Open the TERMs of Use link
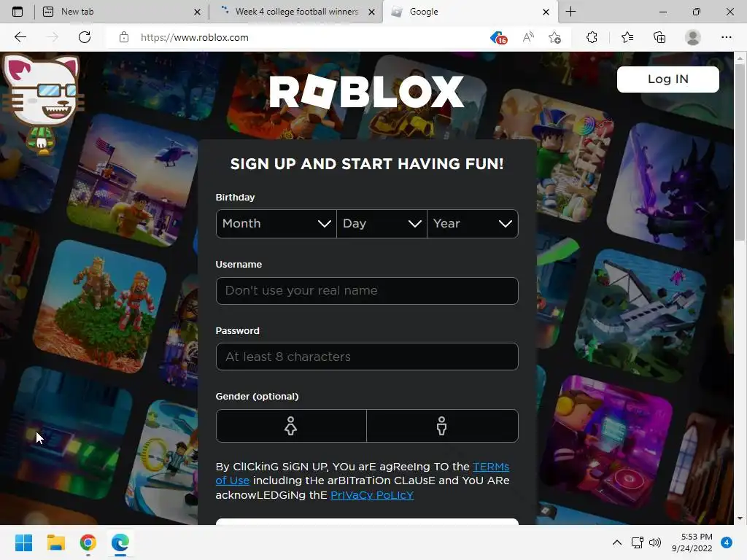The width and height of the screenshot is (747, 560). click(491, 467)
